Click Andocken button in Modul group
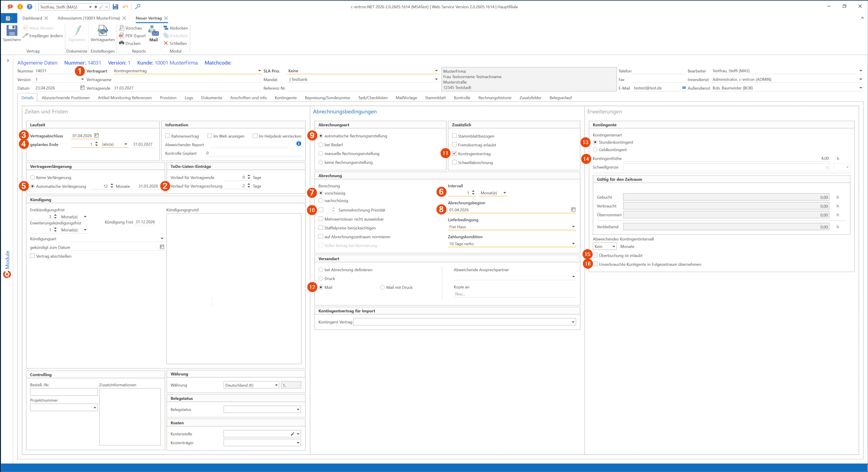This screenshot has height=472, width=868. pos(175,36)
